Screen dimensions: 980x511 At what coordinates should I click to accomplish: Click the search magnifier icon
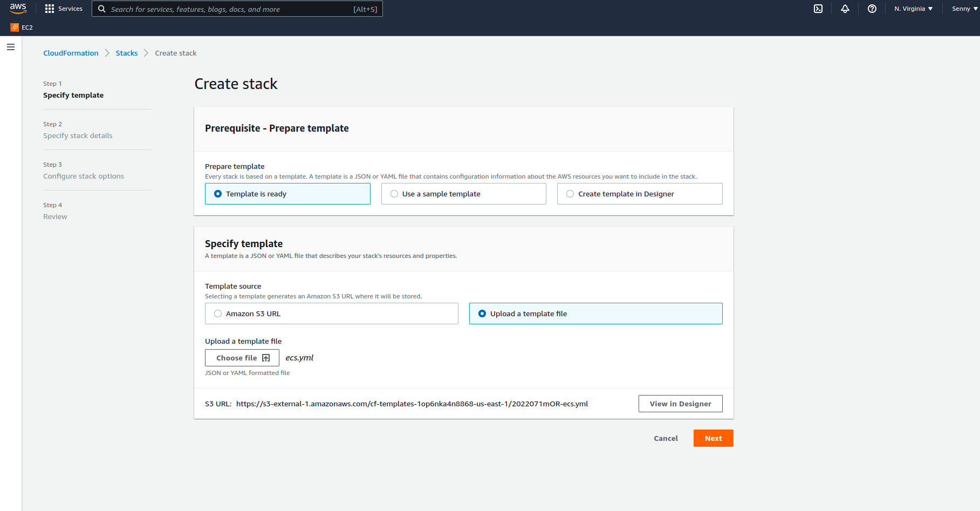pos(102,9)
